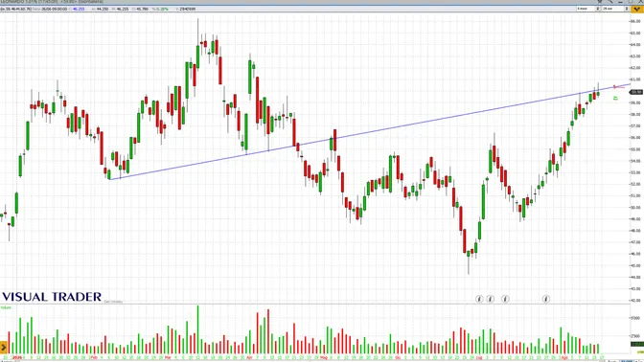Screen dimensions: 644x362
Task: Click the 42.00 price axis label
Action: (636, 301)
